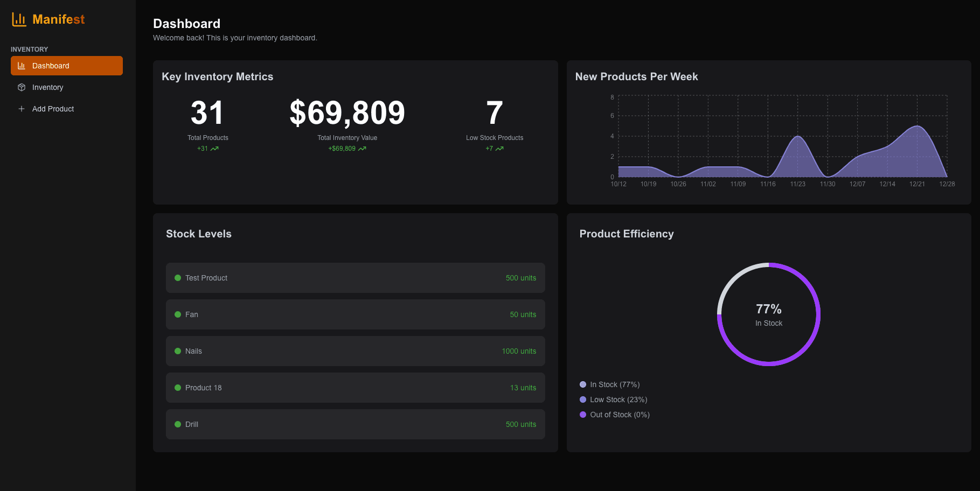Click the Product 18 stock entry
The image size is (980, 491).
(355, 388)
